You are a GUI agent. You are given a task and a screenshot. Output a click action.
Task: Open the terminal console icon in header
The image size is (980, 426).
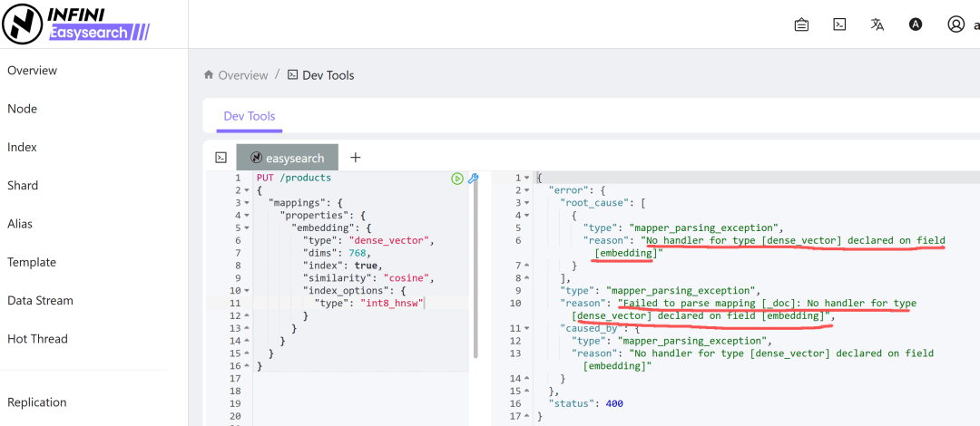point(839,24)
